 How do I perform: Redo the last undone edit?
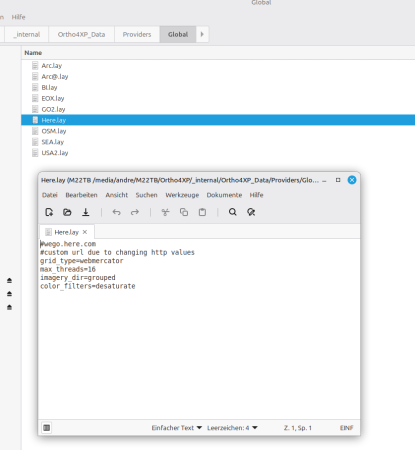pos(135,212)
